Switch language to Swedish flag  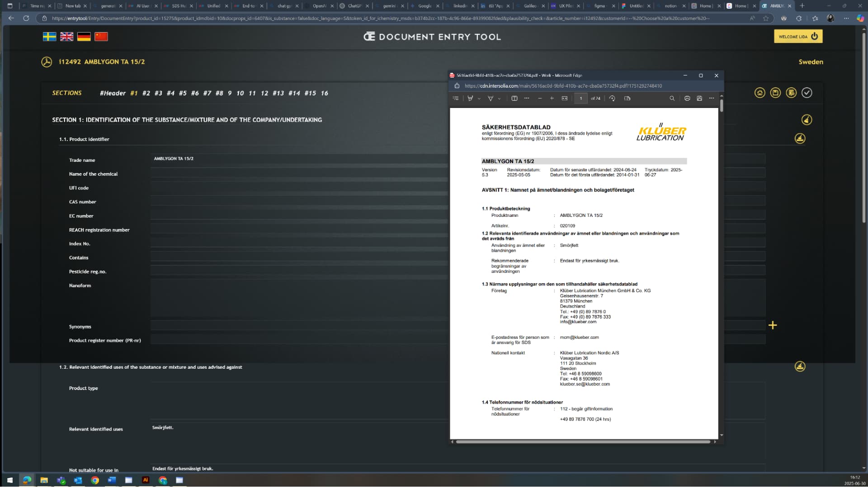(x=49, y=37)
